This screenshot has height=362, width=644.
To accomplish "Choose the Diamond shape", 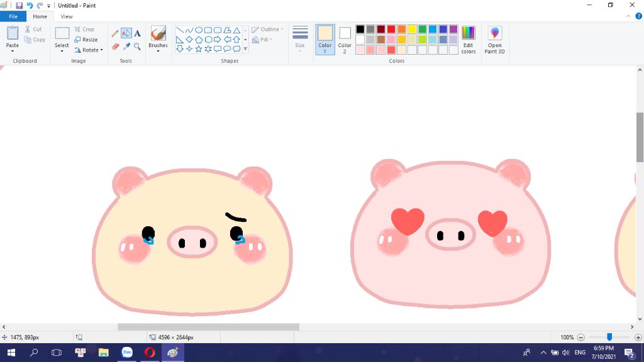I will pos(189,40).
